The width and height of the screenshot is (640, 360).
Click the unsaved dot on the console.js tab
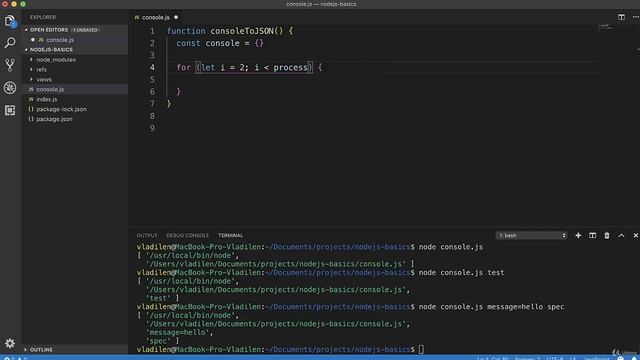[176, 17]
